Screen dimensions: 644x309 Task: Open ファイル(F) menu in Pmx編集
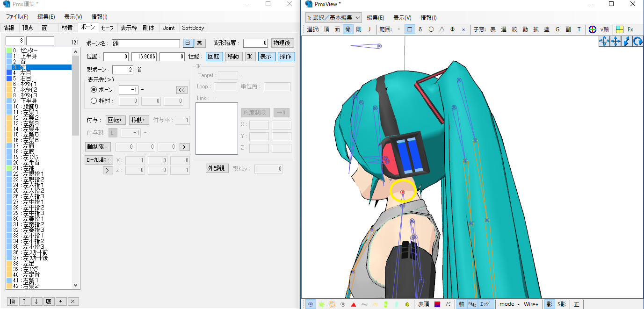pos(17,16)
